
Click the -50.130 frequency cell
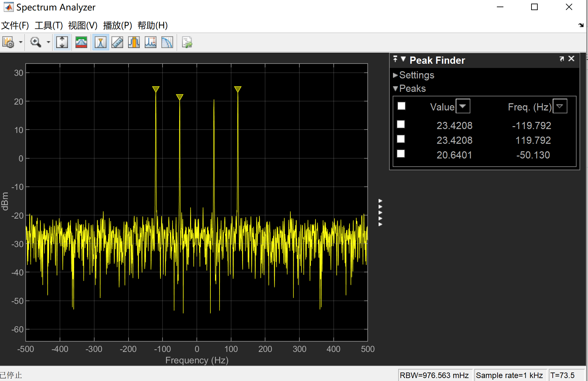(x=533, y=155)
